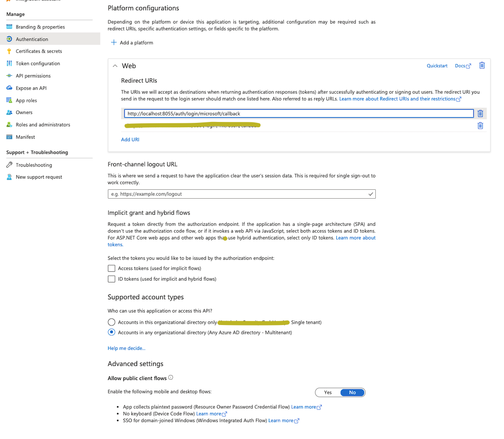Screen dimensions: 504x439
Task: Click the info icon beside Allow public client flows
Action: (171, 377)
